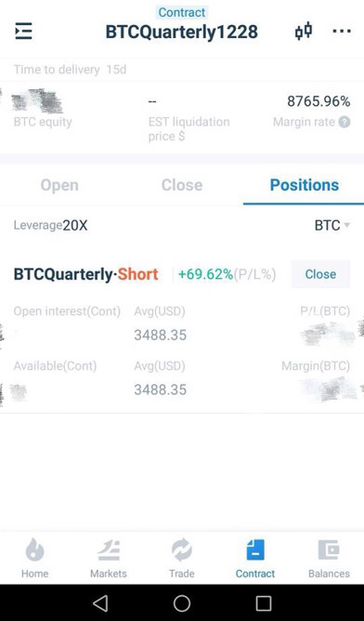This screenshot has height=621, width=364.
Task: Close the BTCQuarterly Short position
Action: 320,274
